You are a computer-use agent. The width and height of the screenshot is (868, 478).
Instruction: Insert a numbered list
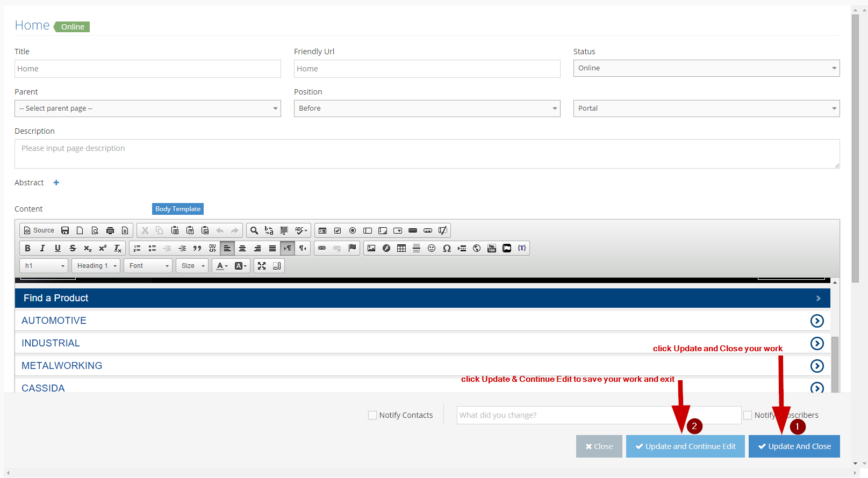137,248
